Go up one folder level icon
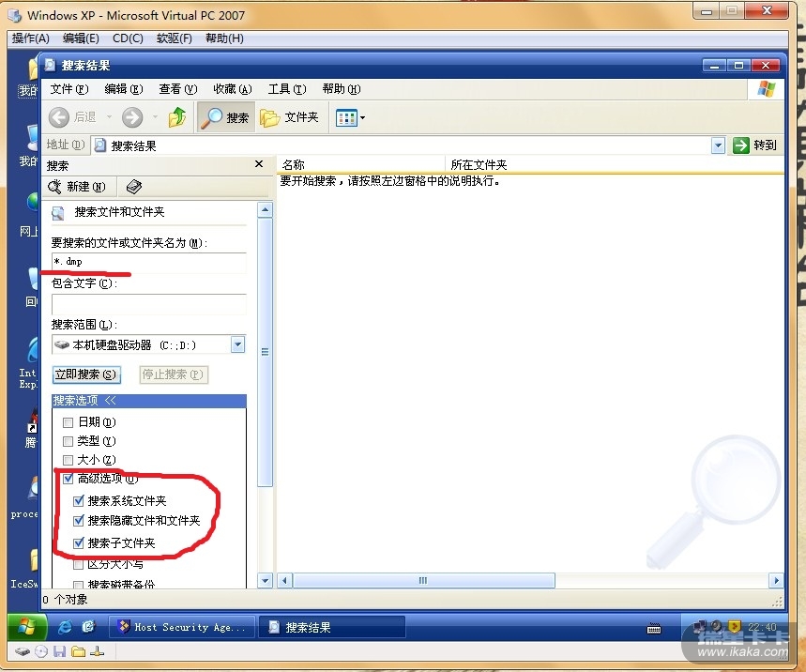 tap(177, 117)
